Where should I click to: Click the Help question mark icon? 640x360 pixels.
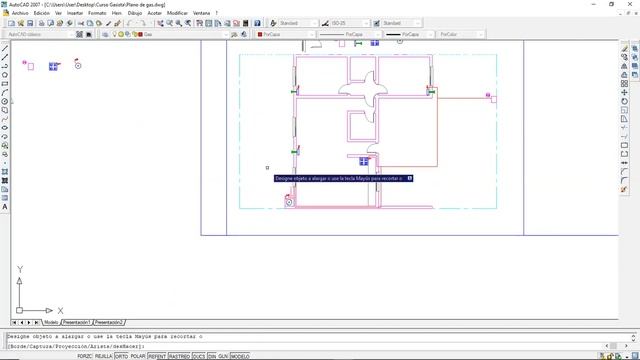coord(257,23)
